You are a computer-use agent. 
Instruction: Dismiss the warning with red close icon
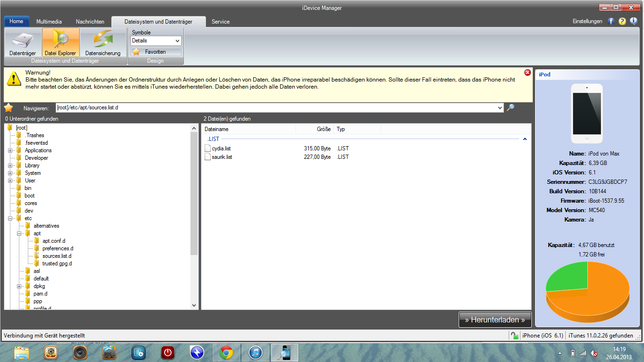tap(528, 73)
